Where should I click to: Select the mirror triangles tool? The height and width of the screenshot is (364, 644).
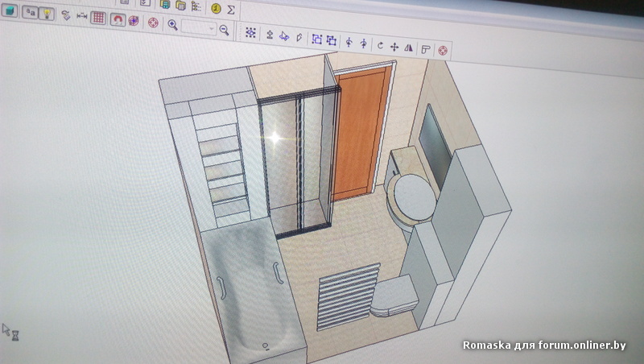[x=408, y=48]
